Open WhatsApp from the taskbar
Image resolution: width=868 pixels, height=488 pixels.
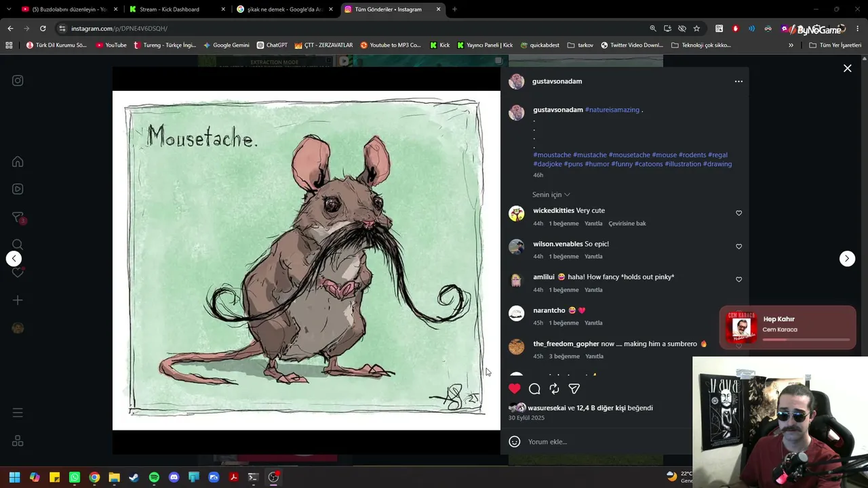(x=75, y=477)
